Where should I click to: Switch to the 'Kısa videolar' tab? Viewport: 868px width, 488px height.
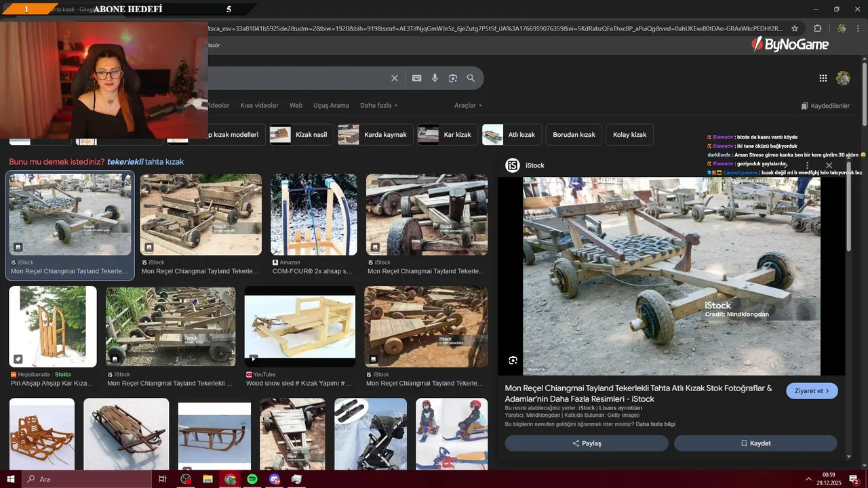coord(259,106)
